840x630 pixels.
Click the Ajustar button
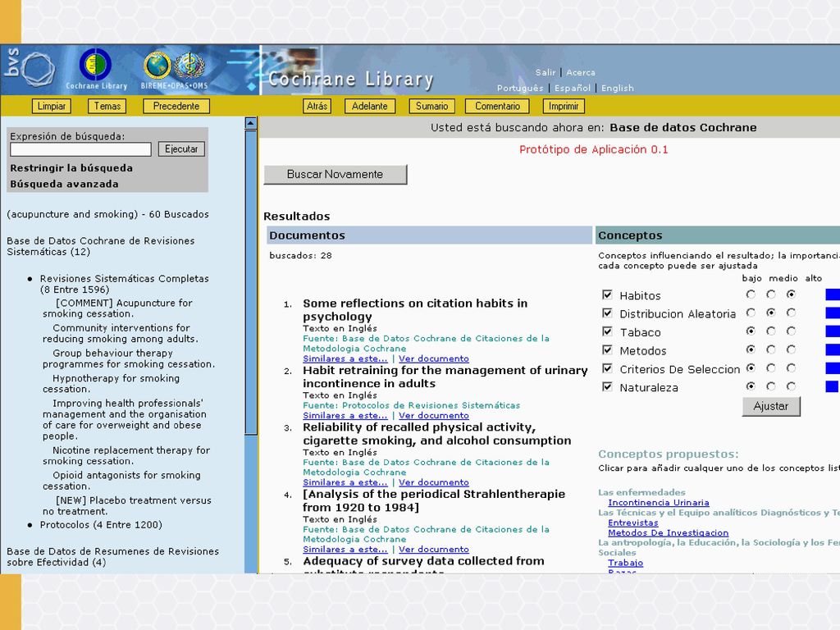click(x=771, y=406)
